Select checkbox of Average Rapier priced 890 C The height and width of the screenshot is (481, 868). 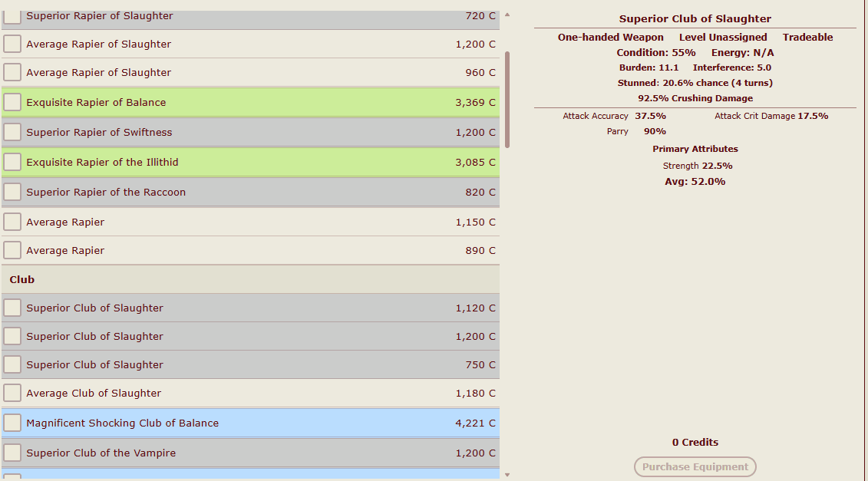[12, 250]
